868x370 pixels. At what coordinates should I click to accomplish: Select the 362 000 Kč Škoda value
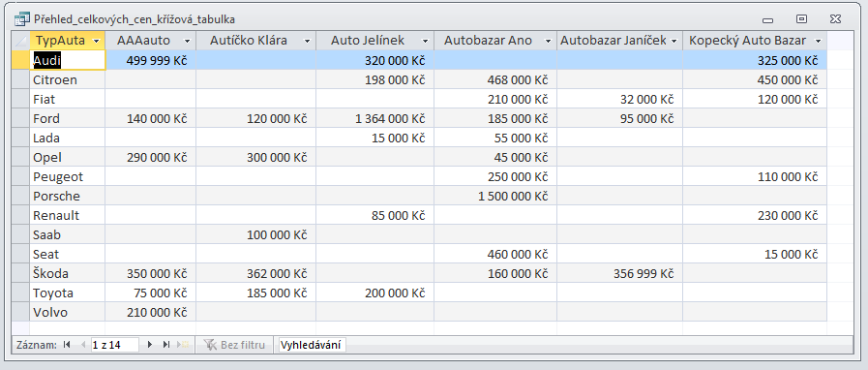point(255,273)
